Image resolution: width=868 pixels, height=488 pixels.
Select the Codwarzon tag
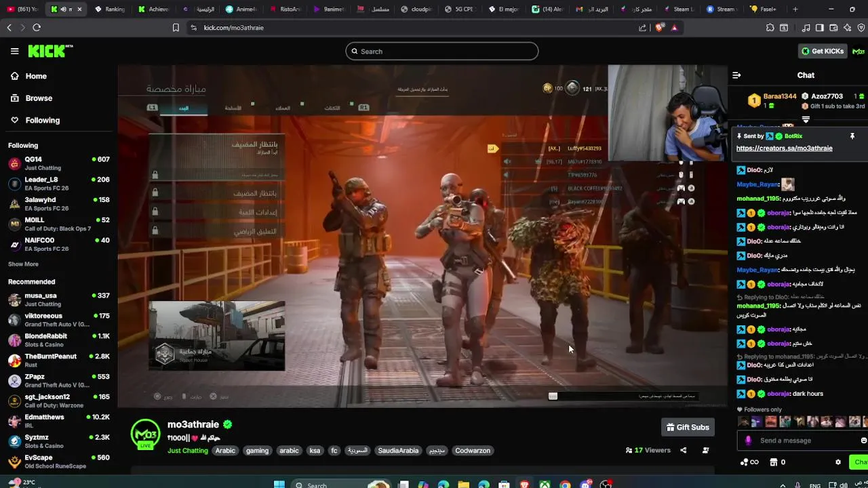(x=473, y=451)
